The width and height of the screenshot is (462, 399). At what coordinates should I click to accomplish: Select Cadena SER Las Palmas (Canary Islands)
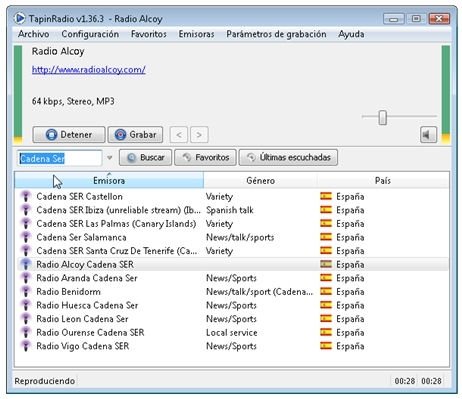click(x=116, y=224)
